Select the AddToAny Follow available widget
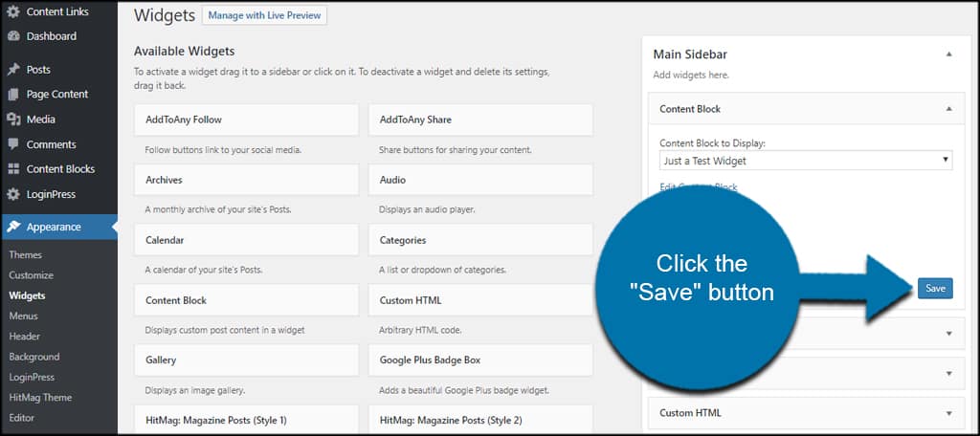This screenshot has height=436, width=980. [246, 120]
